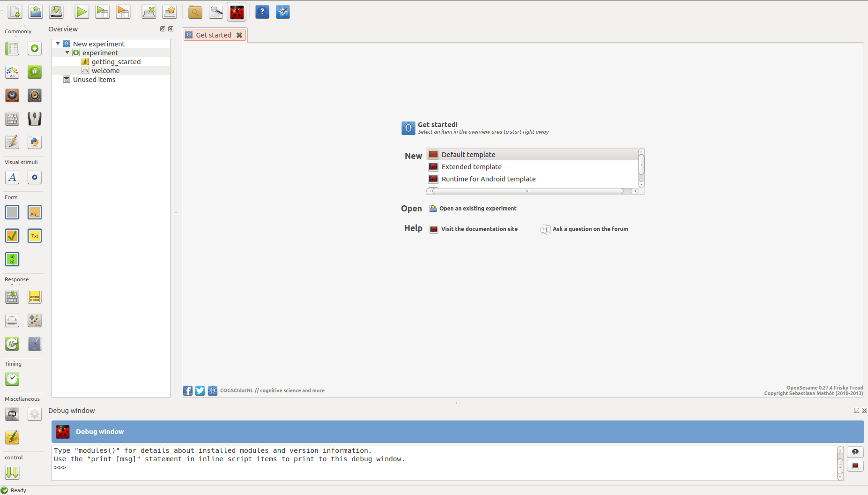Open the help toolbar icon with question mark

pos(262,12)
